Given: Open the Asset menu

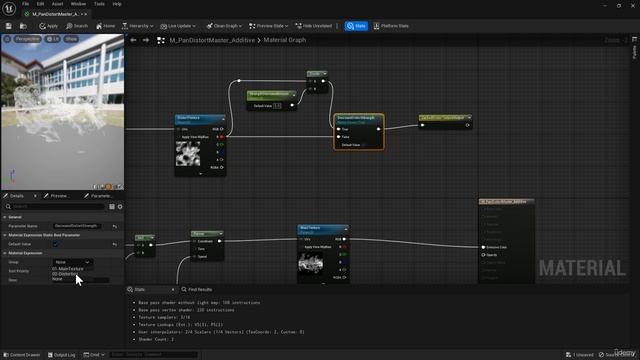Looking at the screenshot, I should [x=57, y=4].
